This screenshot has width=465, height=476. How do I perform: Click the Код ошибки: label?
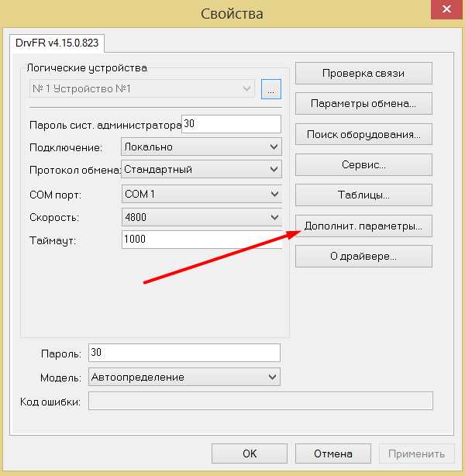click(50, 402)
